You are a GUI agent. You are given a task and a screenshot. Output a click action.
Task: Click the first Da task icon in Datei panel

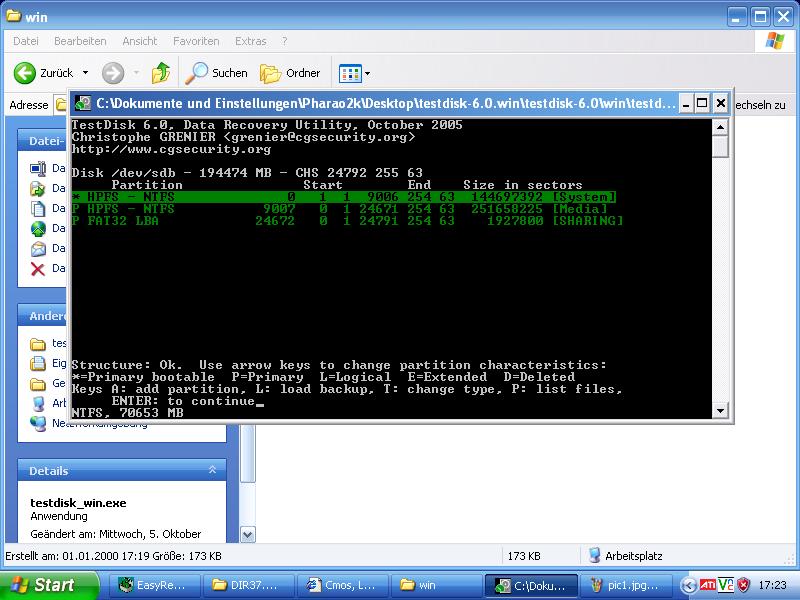pos(38,169)
